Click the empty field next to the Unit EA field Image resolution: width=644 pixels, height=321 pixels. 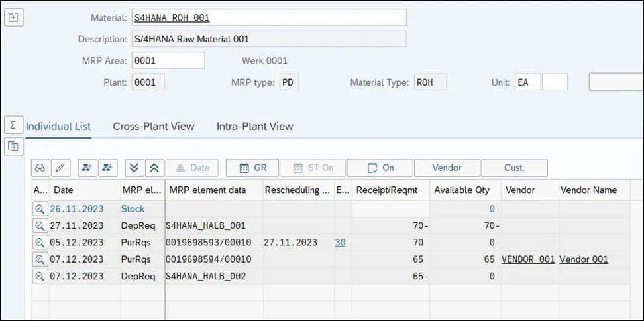pos(555,82)
